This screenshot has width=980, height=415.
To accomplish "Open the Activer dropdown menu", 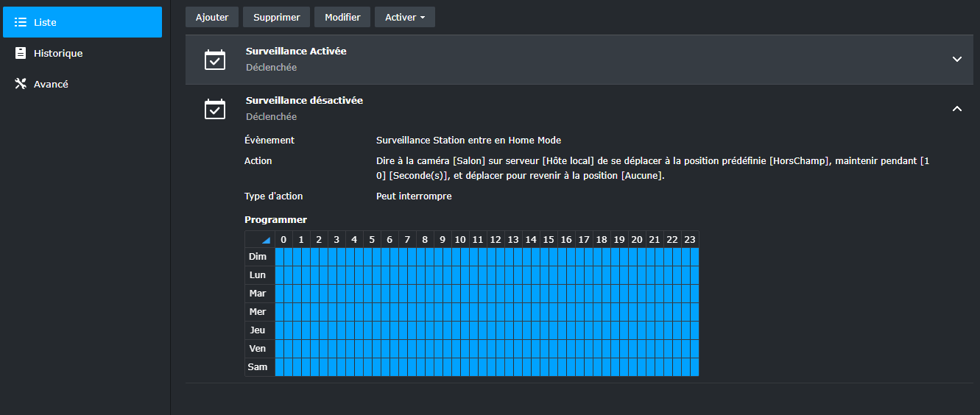I will coord(405,17).
